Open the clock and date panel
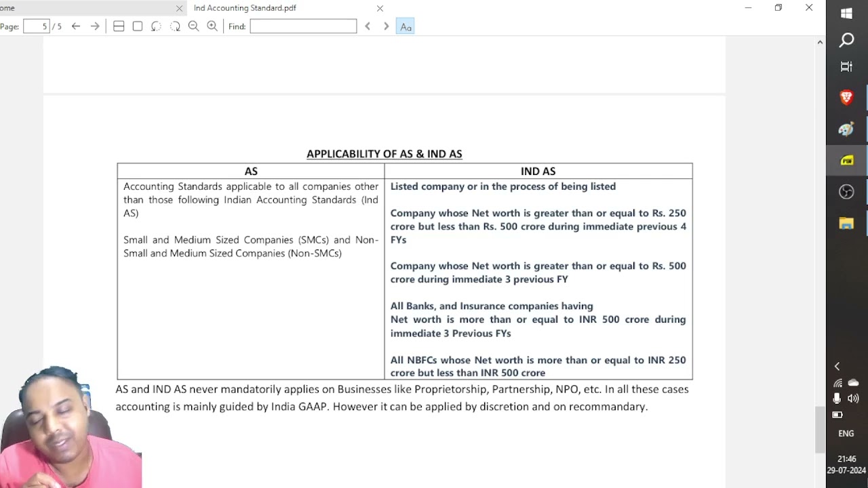 846,464
